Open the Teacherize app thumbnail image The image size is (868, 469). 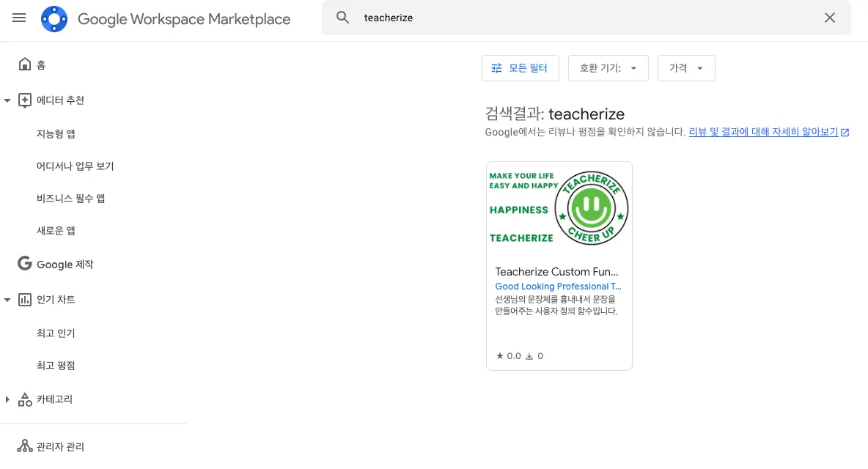point(559,209)
